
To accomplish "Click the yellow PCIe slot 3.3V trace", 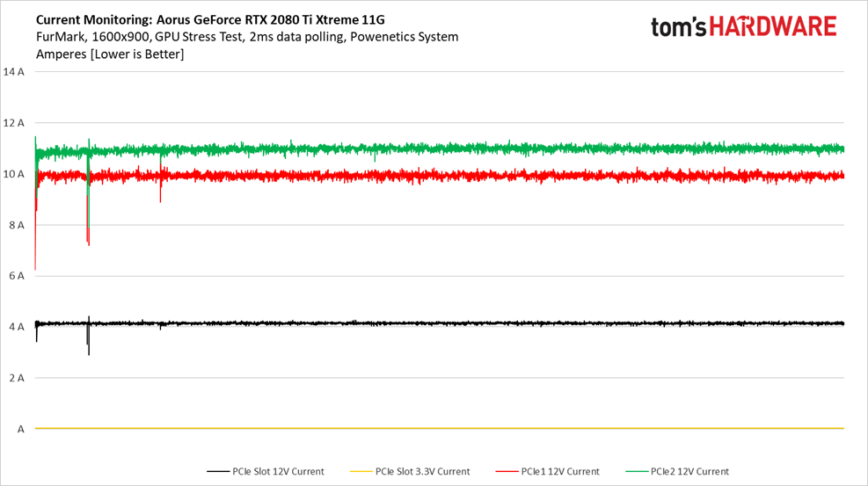I will [440, 429].
